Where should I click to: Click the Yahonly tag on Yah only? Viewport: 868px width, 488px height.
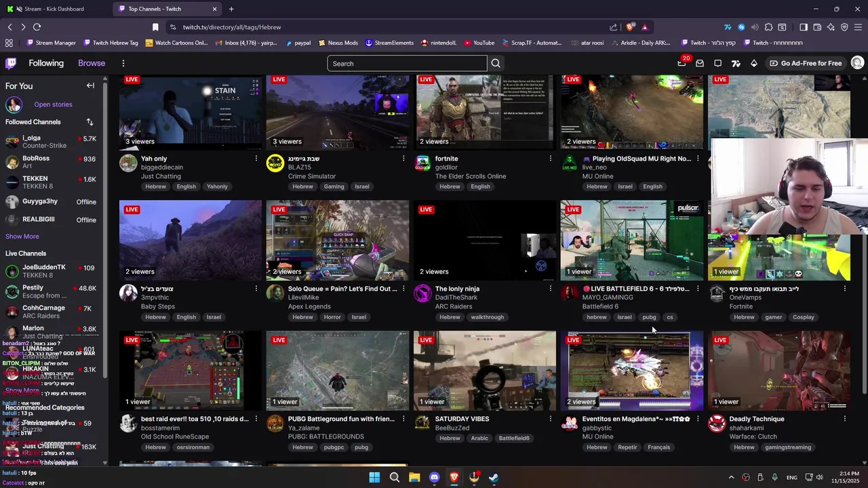[217, 186]
